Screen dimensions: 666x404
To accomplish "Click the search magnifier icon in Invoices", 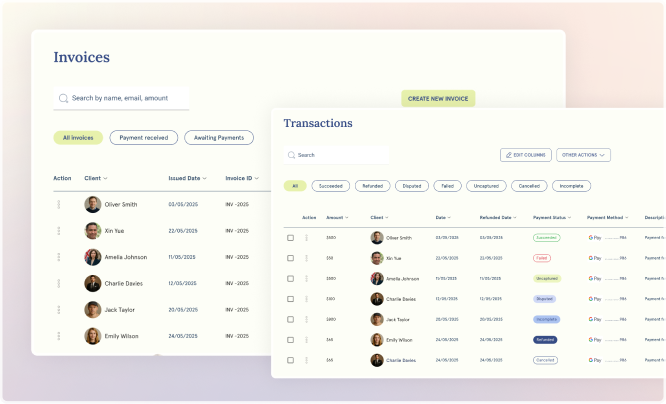I will coord(64,98).
